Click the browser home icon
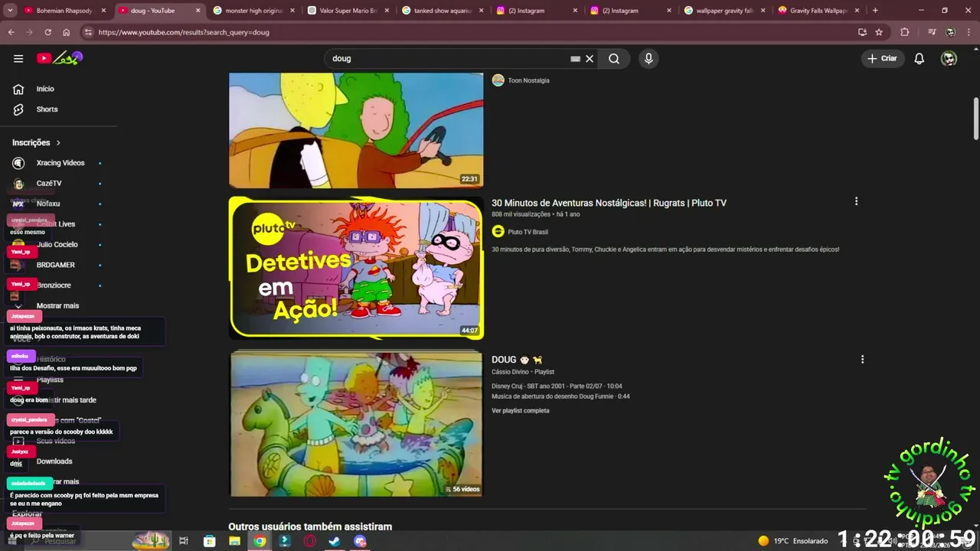 (x=67, y=32)
